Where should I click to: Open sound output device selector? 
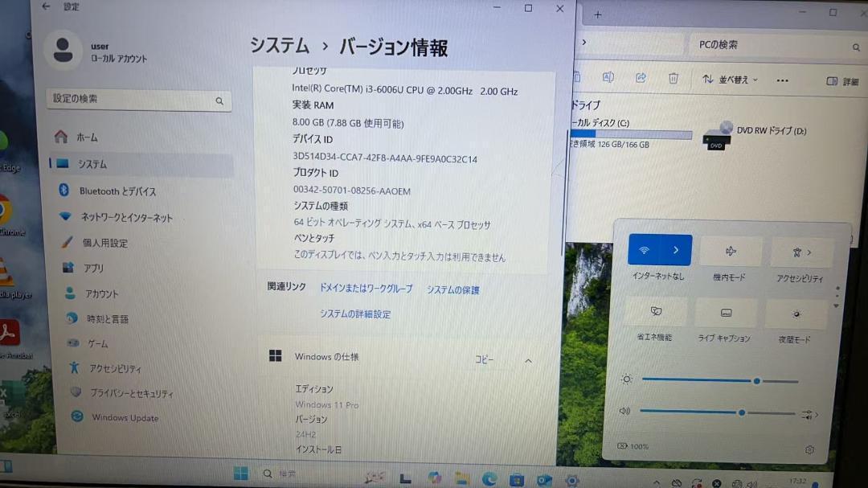pyautogui.click(x=809, y=414)
